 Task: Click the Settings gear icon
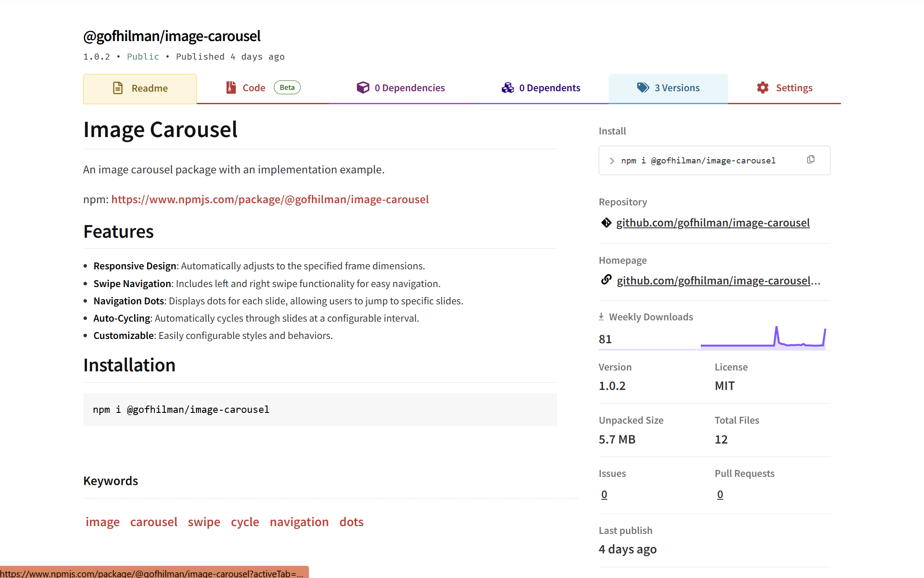point(763,88)
